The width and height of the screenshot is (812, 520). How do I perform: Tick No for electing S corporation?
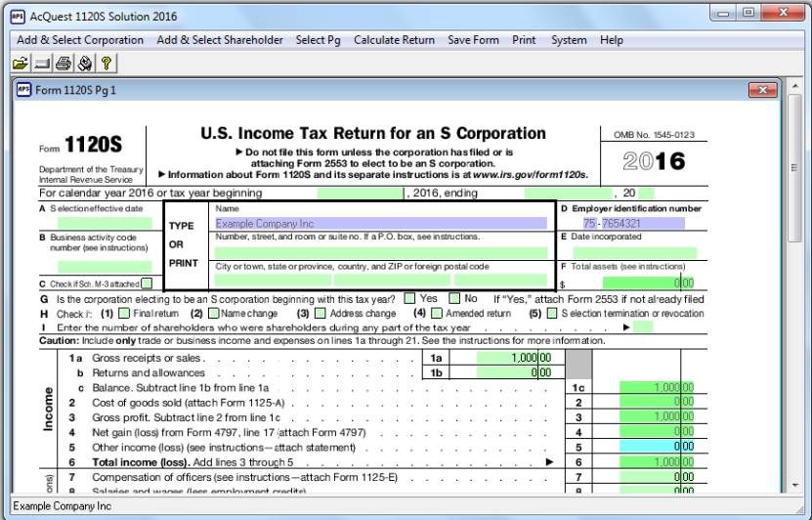454,298
